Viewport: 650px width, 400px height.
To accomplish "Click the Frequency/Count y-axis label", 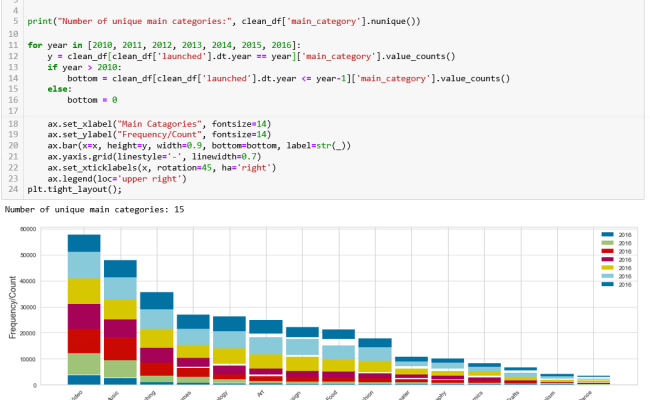I will [x=12, y=307].
